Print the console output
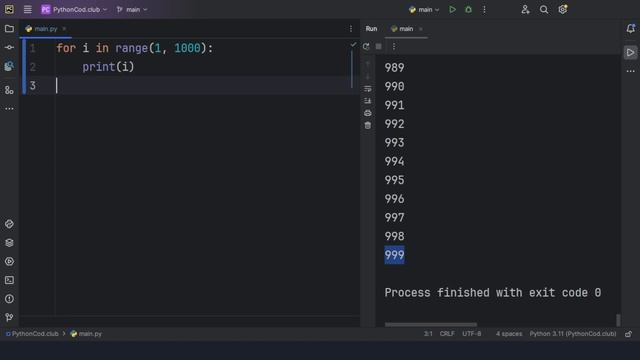The image size is (640, 360). [368, 113]
